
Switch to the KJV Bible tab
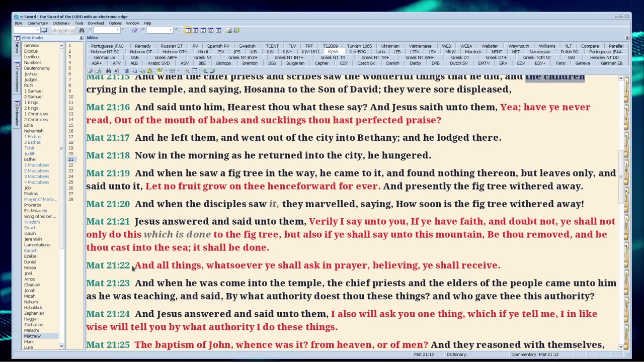coord(270,52)
